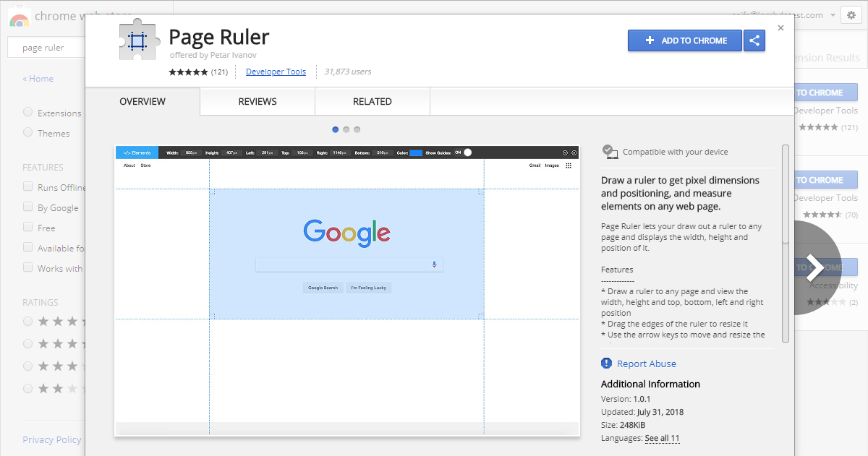Switch to the Reviews tab
868x456 pixels.
tap(258, 102)
